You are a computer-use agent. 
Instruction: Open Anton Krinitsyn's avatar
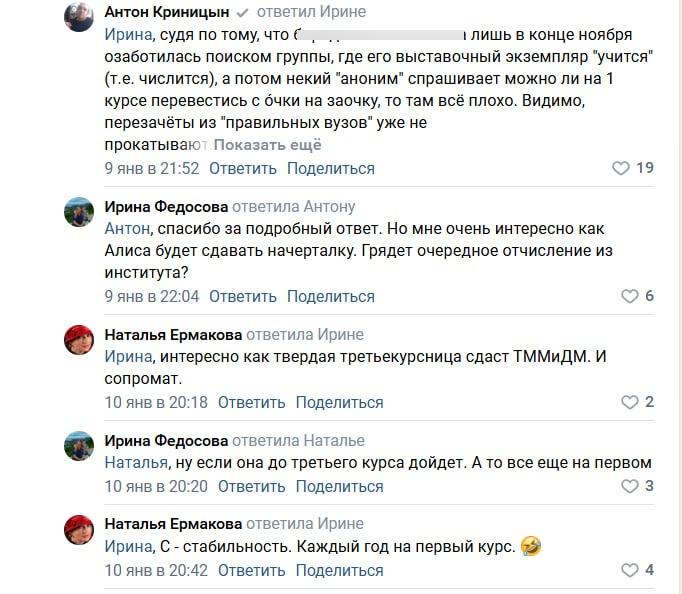coord(80,17)
